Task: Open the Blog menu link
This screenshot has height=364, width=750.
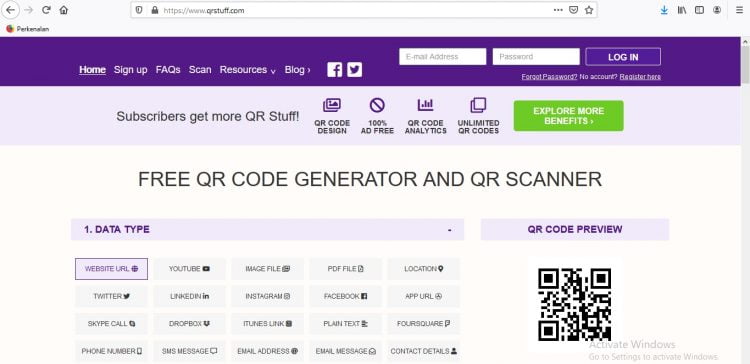Action: pyautogui.click(x=298, y=70)
